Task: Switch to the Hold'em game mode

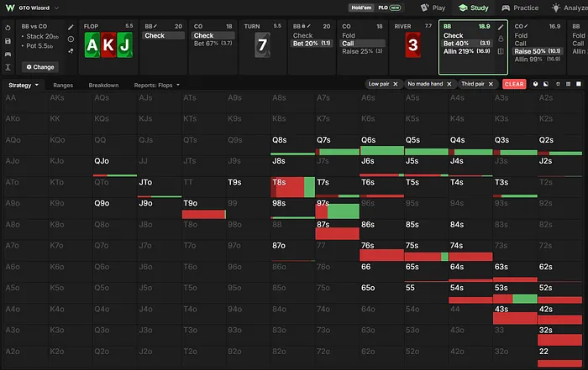Action: point(361,8)
